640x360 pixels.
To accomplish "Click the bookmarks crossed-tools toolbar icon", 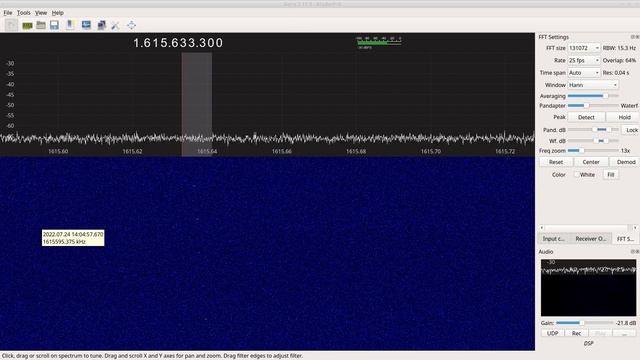I will (116, 26).
